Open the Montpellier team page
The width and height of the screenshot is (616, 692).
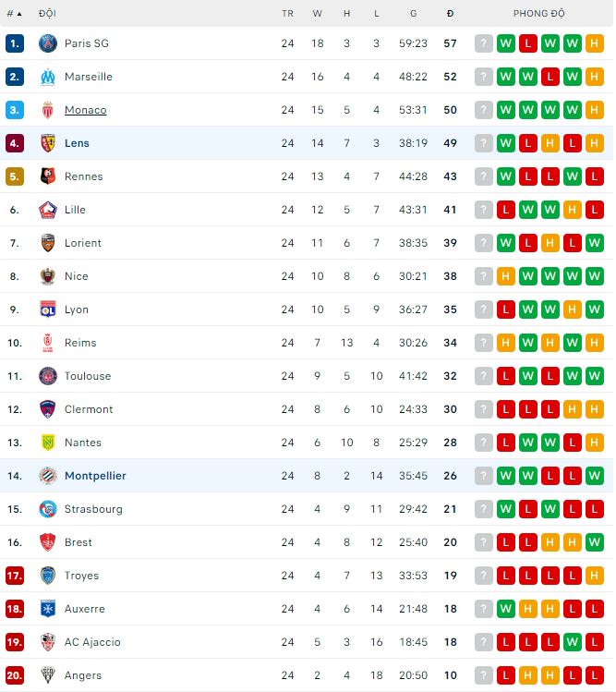pos(95,476)
